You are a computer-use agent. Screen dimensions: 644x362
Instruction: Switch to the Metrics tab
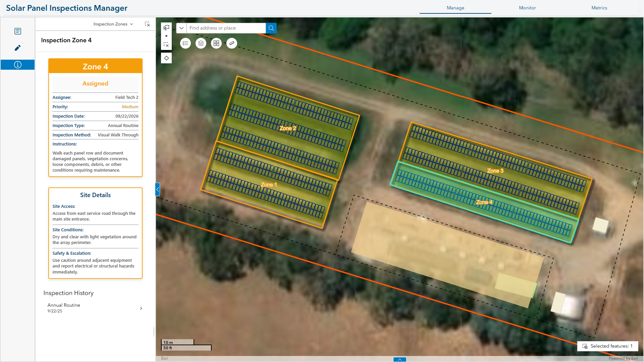(599, 8)
